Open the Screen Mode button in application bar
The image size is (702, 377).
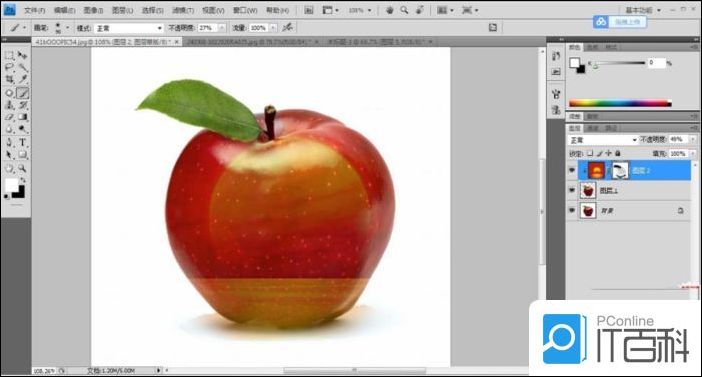point(470,10)
